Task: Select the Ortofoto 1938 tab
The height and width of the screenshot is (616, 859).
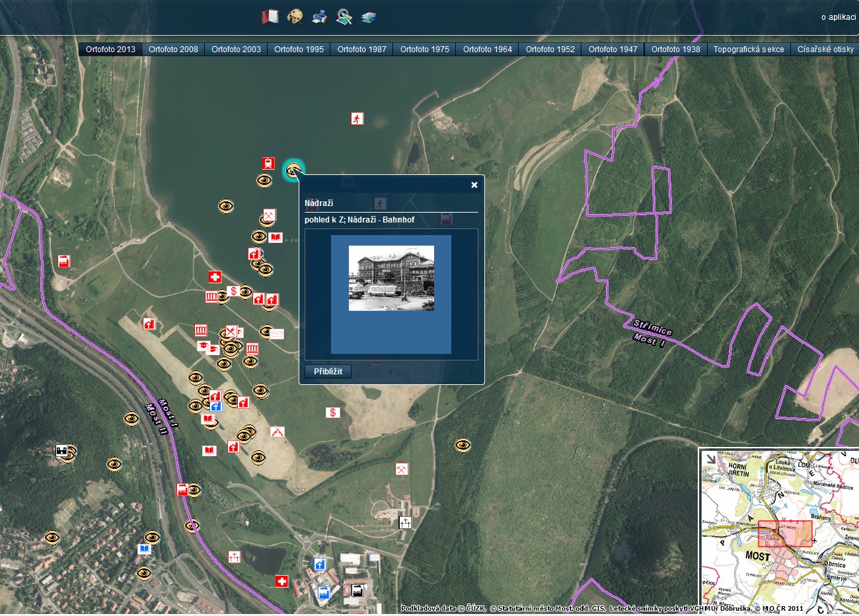Action: click(x=675, y=49)
